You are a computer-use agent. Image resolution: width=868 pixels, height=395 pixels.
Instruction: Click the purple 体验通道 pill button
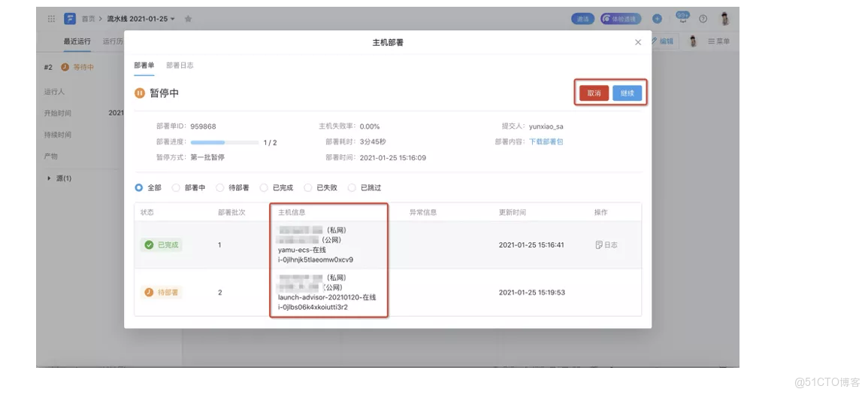[x=621, y=19]
